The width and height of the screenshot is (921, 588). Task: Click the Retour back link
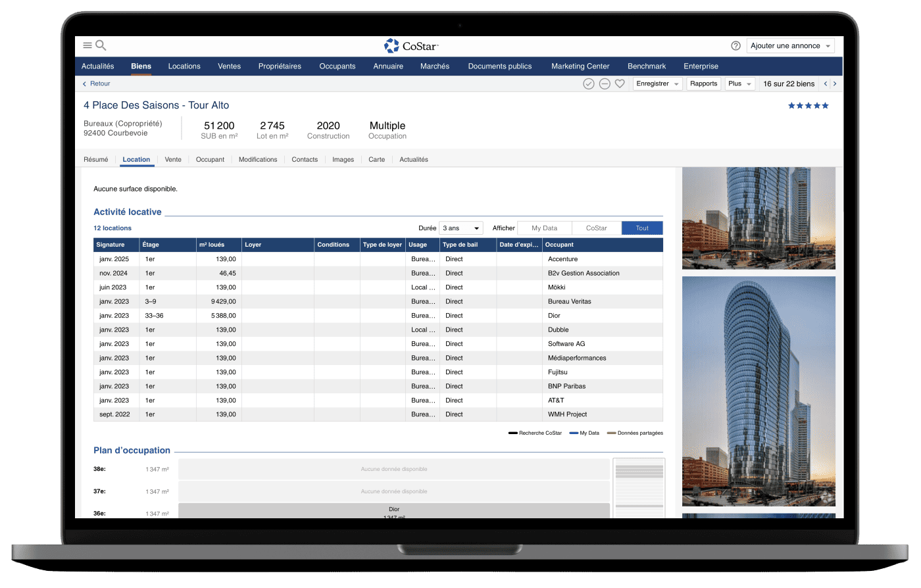96,84
